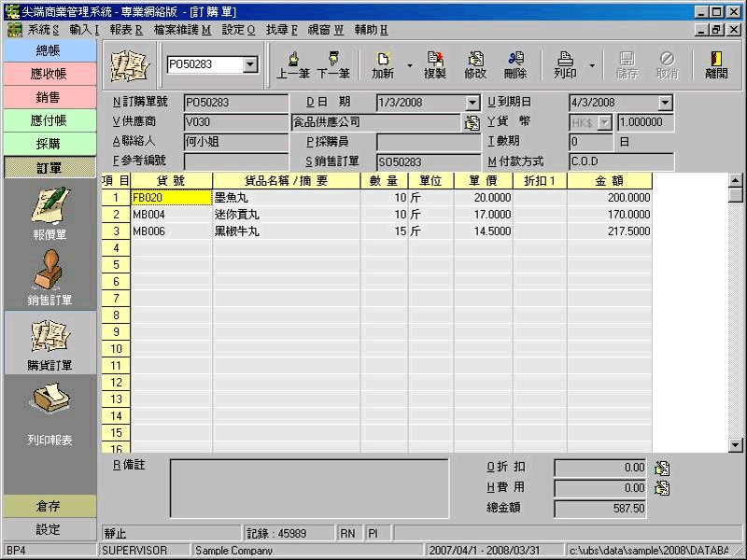
Task: Click the 上一筆 previous record icon
Action: (x=293, y=63)
